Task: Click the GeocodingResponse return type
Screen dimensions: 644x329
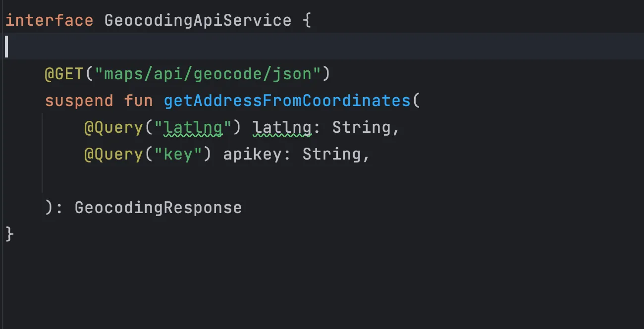Action: click(x=159, y=208)
